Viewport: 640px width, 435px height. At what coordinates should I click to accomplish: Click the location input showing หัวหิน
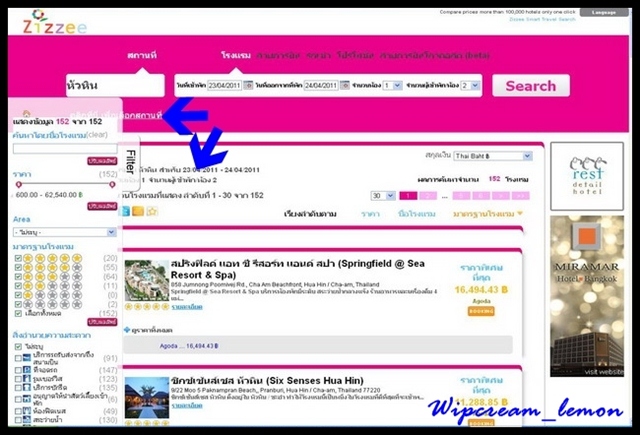115,85
